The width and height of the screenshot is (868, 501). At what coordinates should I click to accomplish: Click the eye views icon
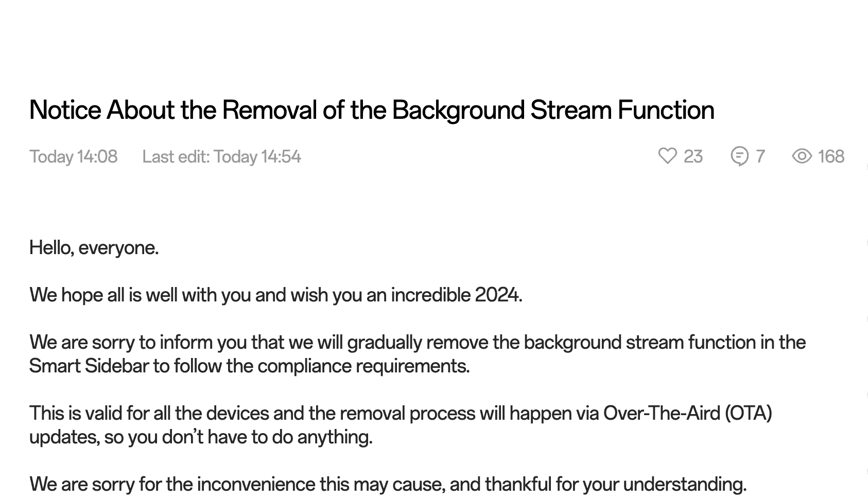(802, 156)
